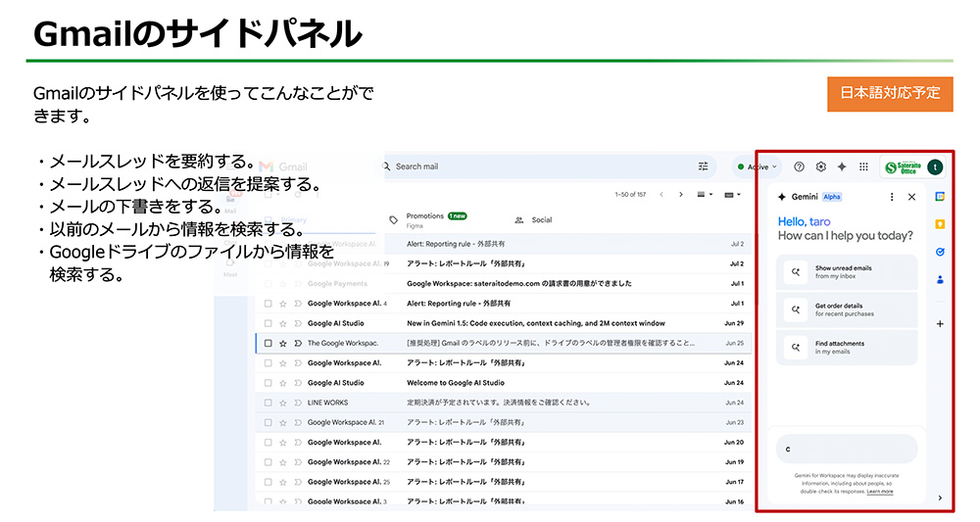
Task: Click the 1–50 of 157 page counter
Action: tap(630, 194)
